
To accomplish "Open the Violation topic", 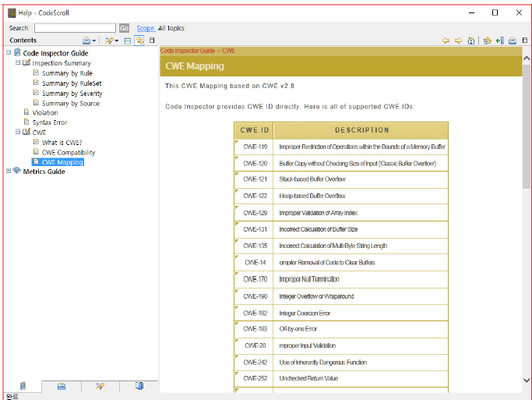I will [x=44, y=113].
